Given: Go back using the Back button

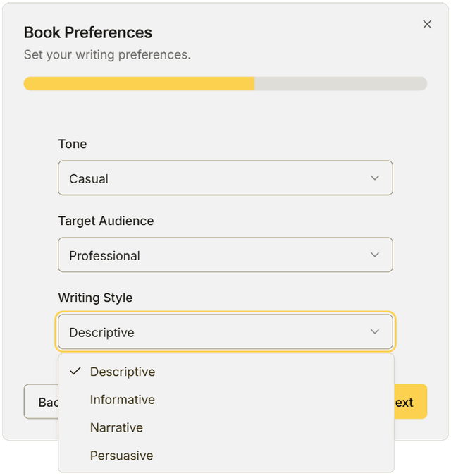Looking at the screenshot, I should 41,402.
